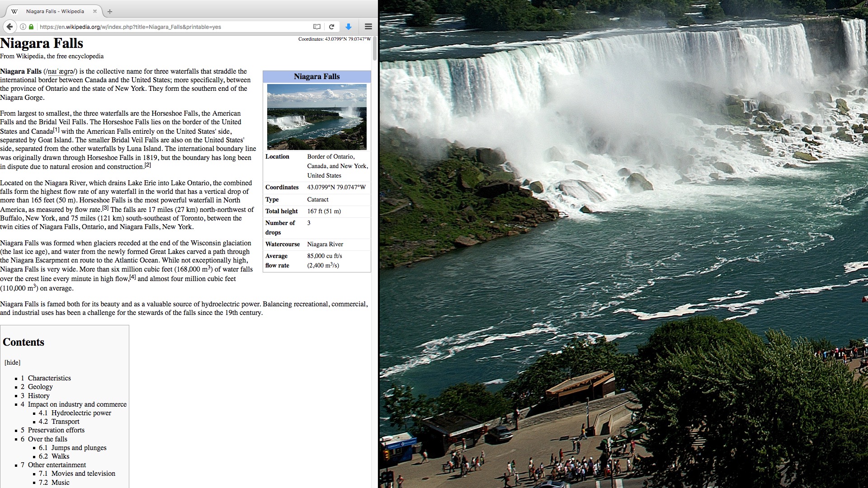Click the page vertical scrollbar thumb

point(374,49)
